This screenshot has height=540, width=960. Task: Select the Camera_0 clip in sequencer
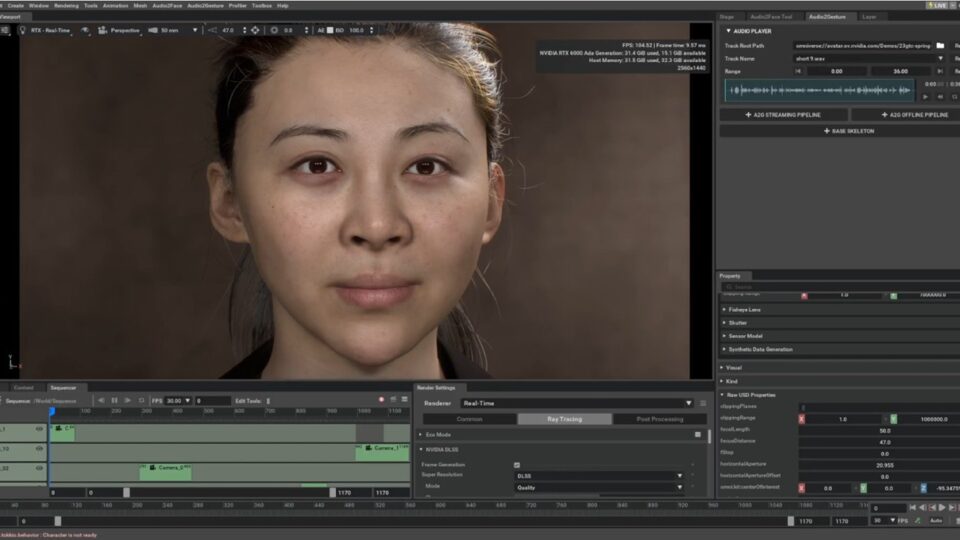coord(165,471)
